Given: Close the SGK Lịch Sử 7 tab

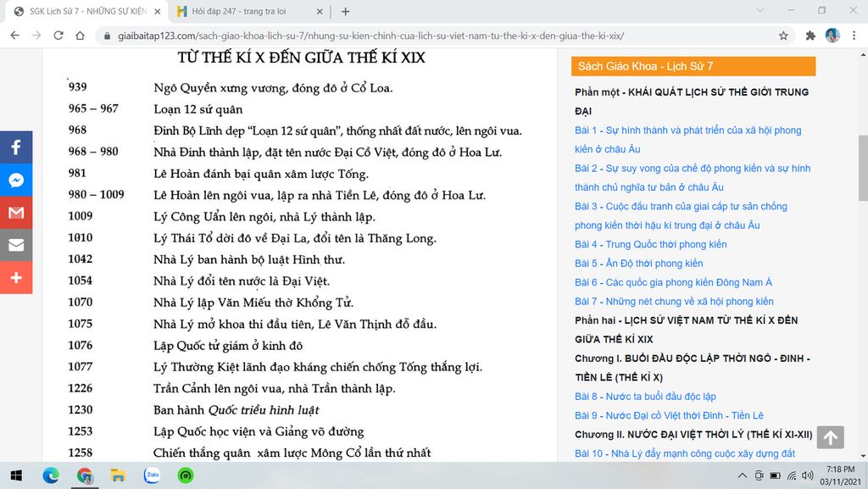Looking at the screenshot, I should (x=157, y=11).
